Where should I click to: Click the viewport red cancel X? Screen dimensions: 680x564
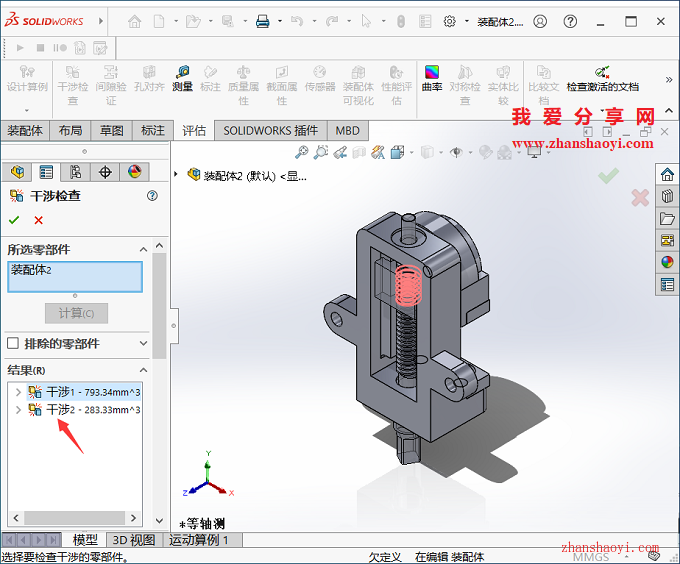click(x=640, y=198)
